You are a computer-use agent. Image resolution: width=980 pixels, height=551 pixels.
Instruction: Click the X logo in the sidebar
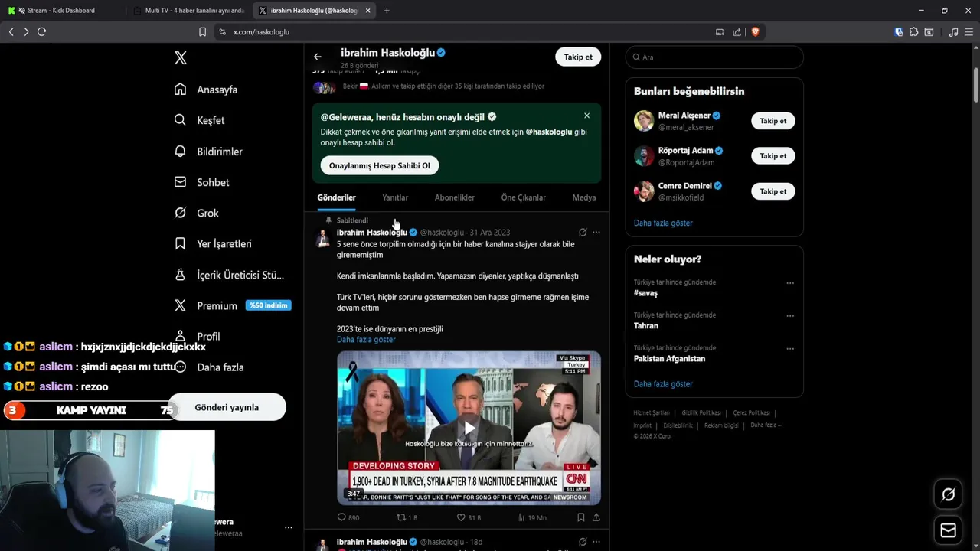tap(180, 57)
